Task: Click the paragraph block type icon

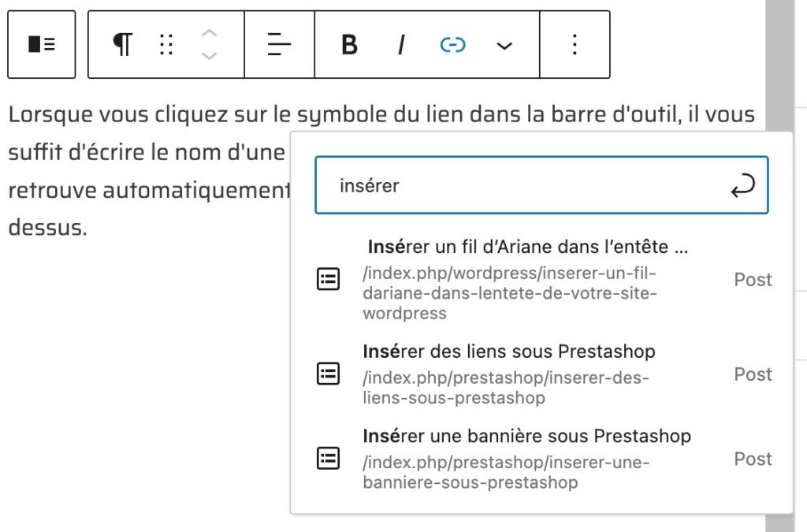Action: coord(122,44)
